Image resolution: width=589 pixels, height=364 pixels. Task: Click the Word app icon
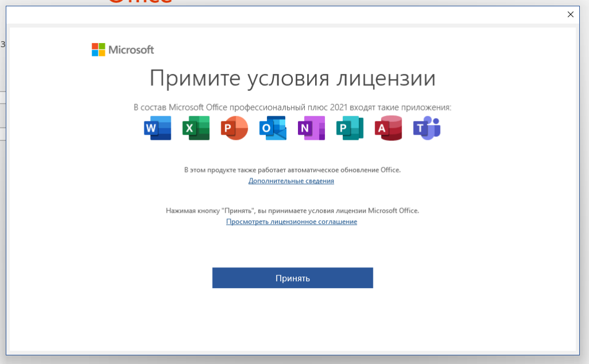pyautogui.click(x=158, y=128)
